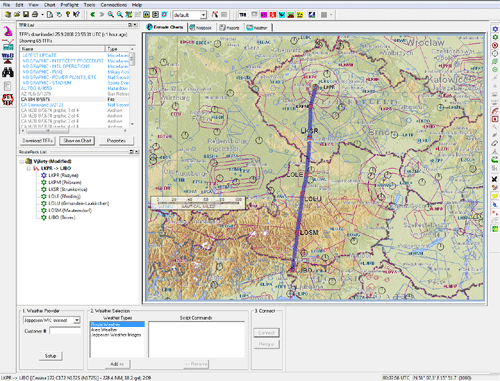Viewport: 500px width, 381px height.
Task: Select the LATEST UPDATE TFR row
Action: pos(74,55)
